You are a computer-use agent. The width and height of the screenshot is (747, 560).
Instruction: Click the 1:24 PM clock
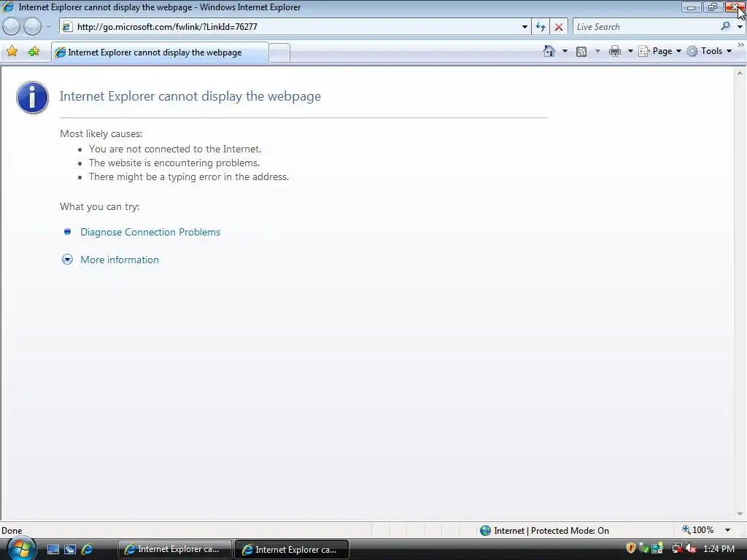719,549
